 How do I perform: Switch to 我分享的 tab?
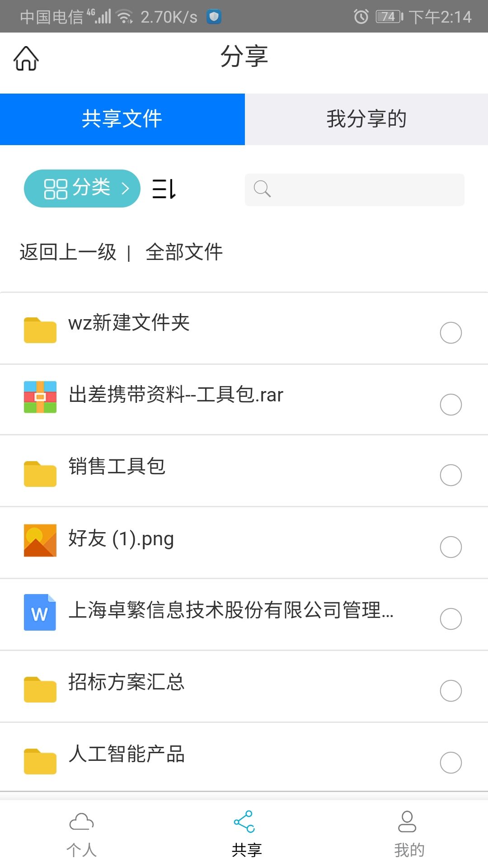point(366,119)
